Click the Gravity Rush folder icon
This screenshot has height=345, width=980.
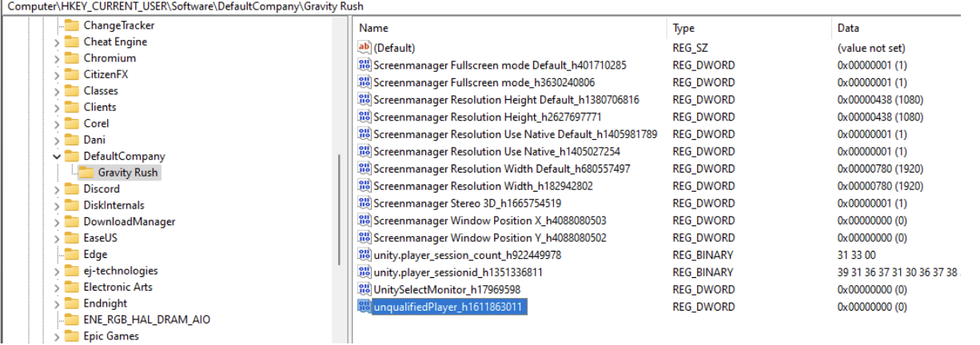pos(86,172)
